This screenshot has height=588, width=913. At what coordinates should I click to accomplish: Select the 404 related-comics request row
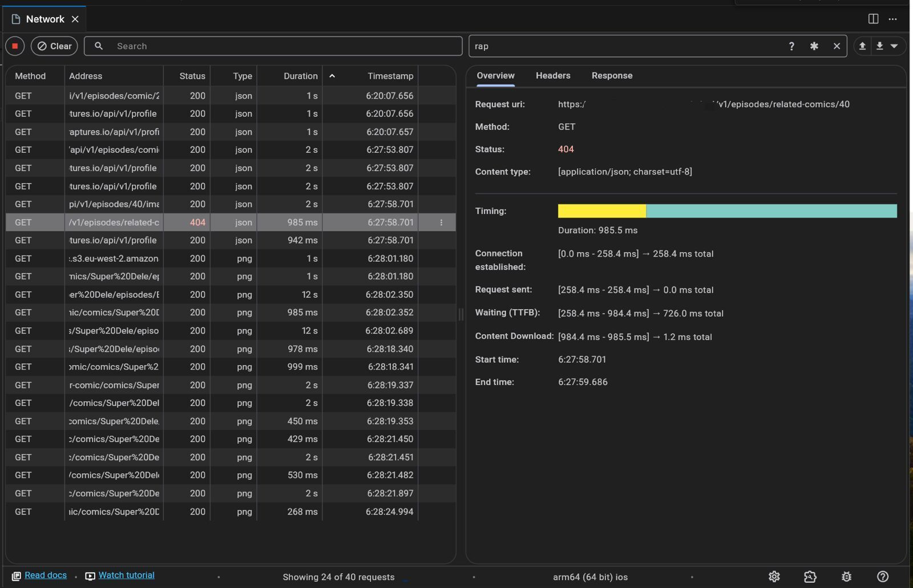pos(231,222)
